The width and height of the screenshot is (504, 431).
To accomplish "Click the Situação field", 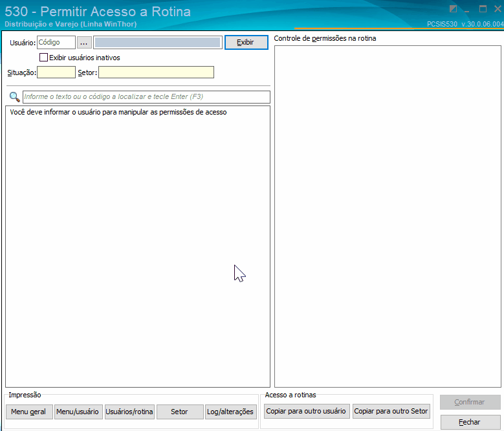I will point(56,72).
